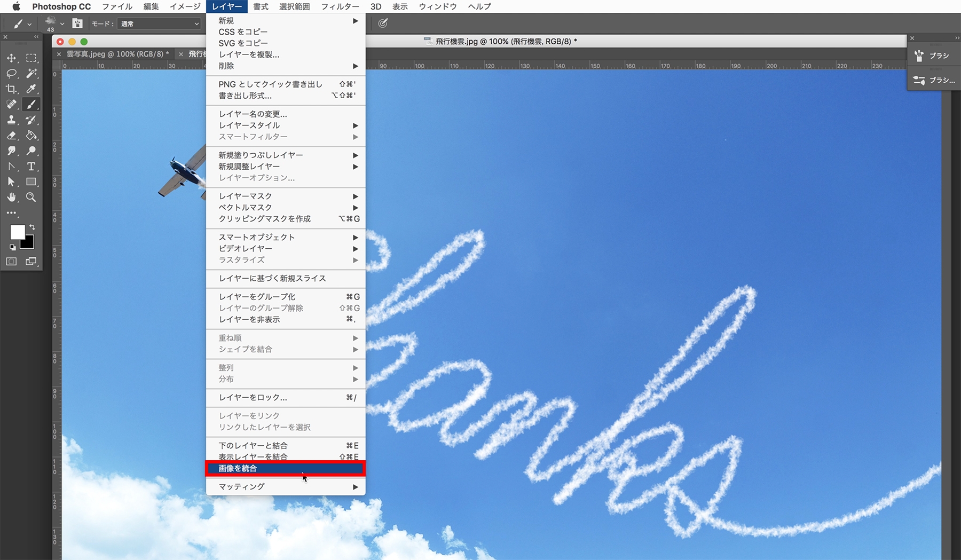This screenshot has width=961, height=560.
Task: Reset to default foreground and background colors
Action: pyautogui.click(x=12, y=247)
